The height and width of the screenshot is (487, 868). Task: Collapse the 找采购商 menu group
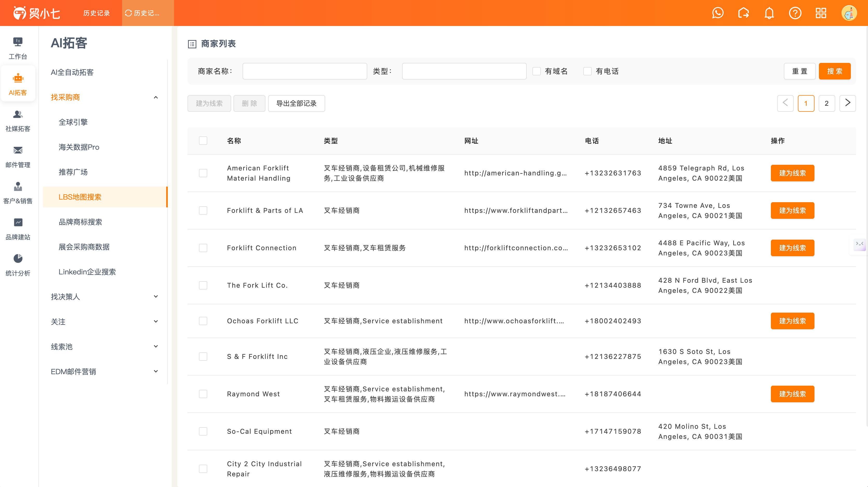click(105, 97)
